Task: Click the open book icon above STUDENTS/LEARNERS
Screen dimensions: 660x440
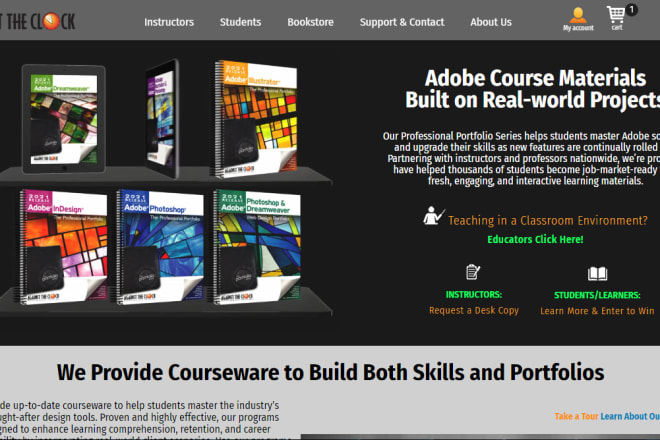Action: click(x=597, y=273)
